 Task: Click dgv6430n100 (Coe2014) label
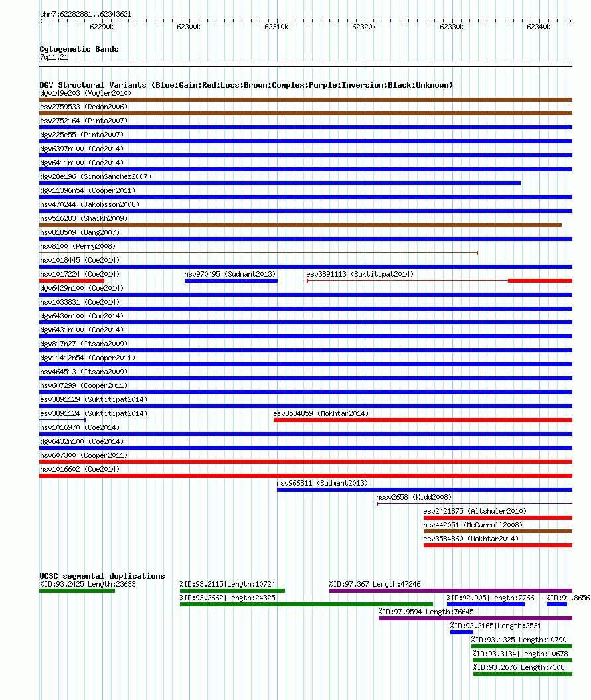[82, 316]
